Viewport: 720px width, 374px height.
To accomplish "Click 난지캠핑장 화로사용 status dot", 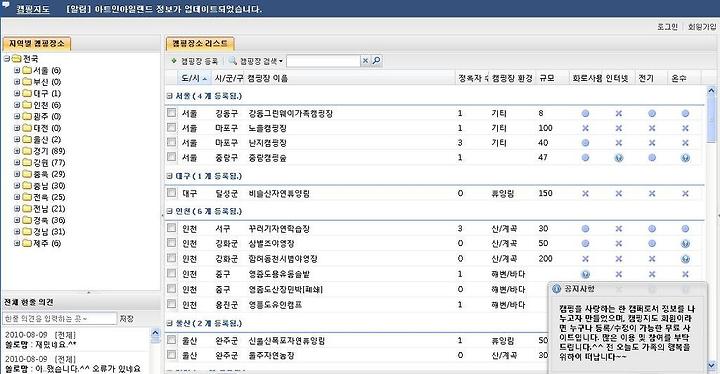I will [585, 143].
